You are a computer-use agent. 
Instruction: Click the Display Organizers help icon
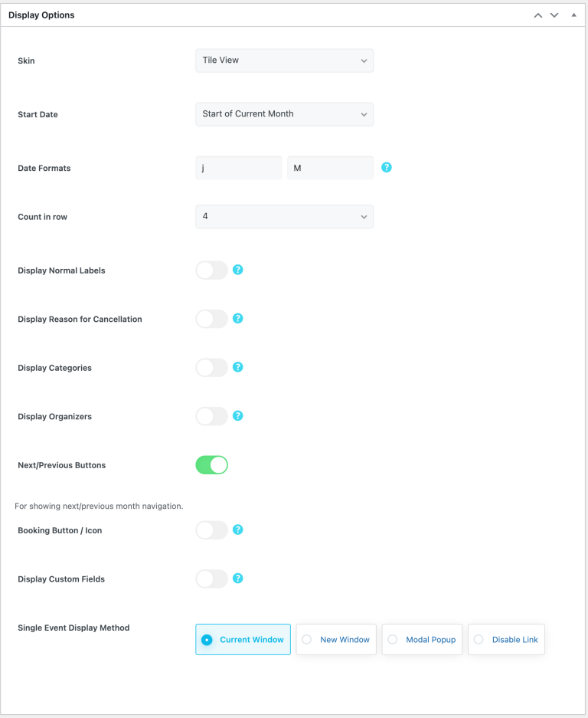[237, 416]
